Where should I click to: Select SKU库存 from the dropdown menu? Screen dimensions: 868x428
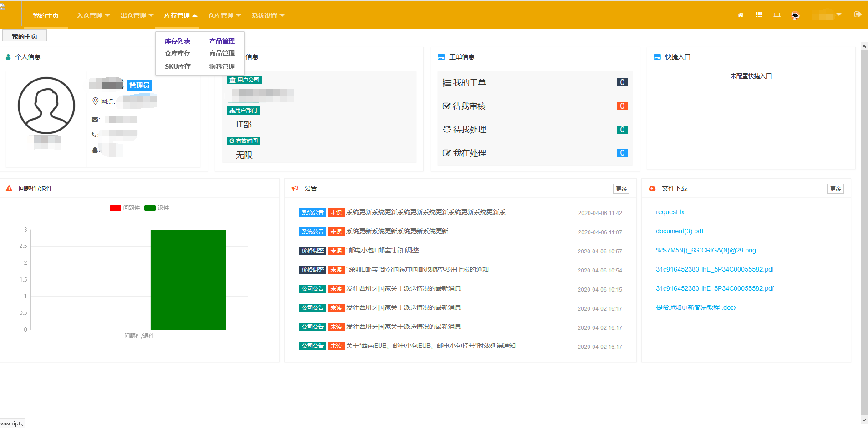[x=178, y=66]
